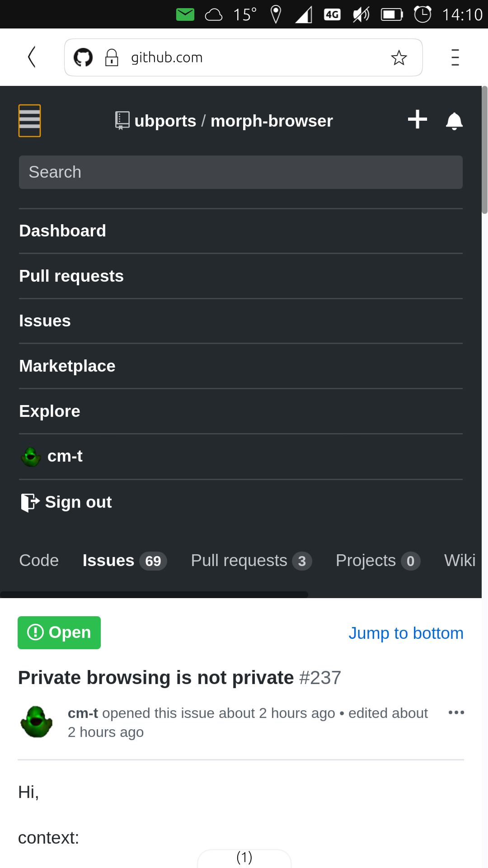Open the Pull requests tab showing 3

[x=251, y=560]
